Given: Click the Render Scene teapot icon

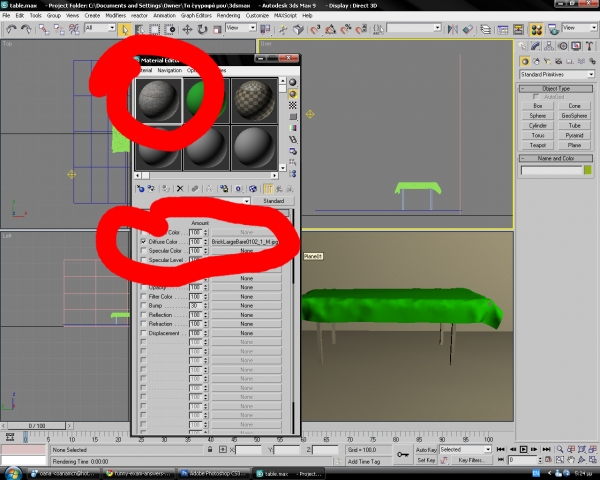Looking at the screenshot, I should pyautogui.click(x=553, y=29).
